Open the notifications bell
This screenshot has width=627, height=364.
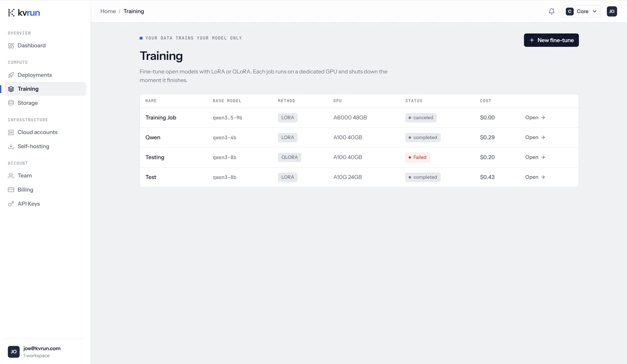pyautogui.click(x=551, y=11)
